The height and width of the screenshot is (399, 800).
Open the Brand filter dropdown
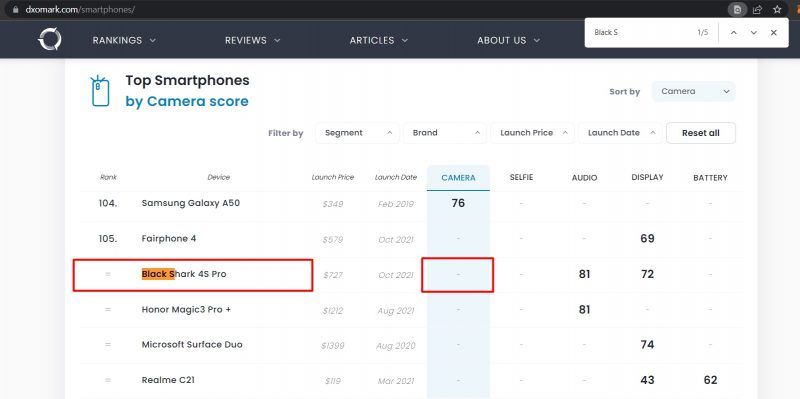tap(445, 133)
